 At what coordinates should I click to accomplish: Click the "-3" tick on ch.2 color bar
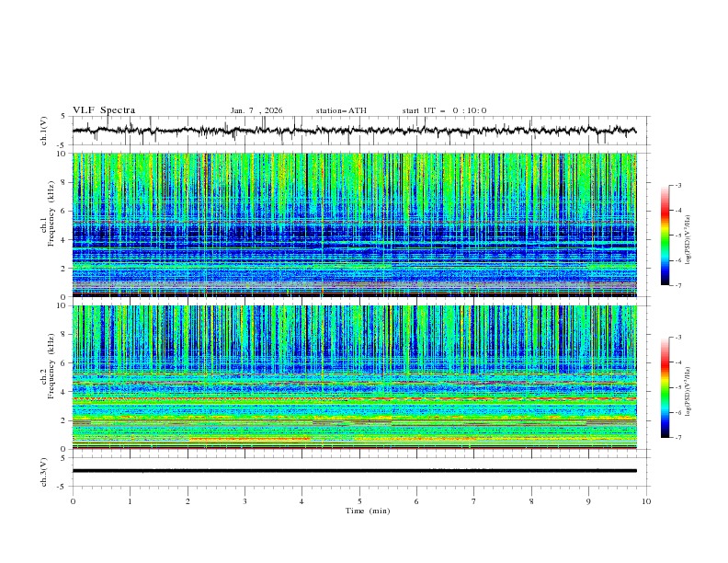pyautogui.click(x=678, y=338)
